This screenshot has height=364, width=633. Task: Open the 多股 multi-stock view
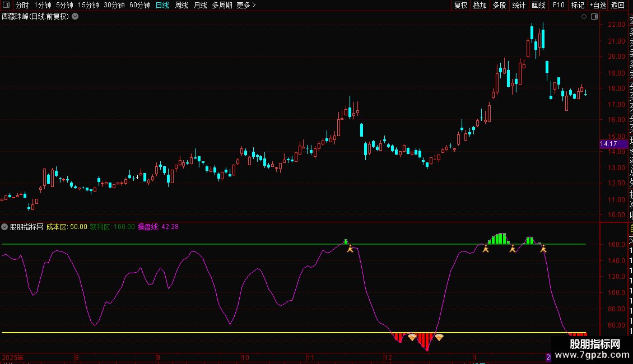(499, 5)
